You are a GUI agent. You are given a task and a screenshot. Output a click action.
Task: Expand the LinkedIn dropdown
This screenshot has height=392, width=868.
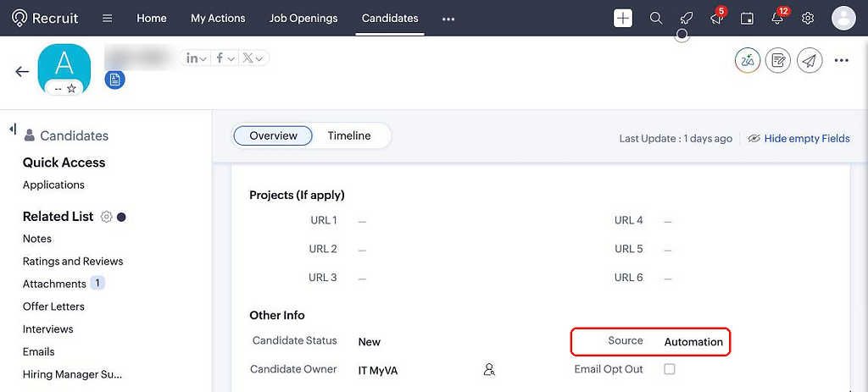(x=196, y=58)
